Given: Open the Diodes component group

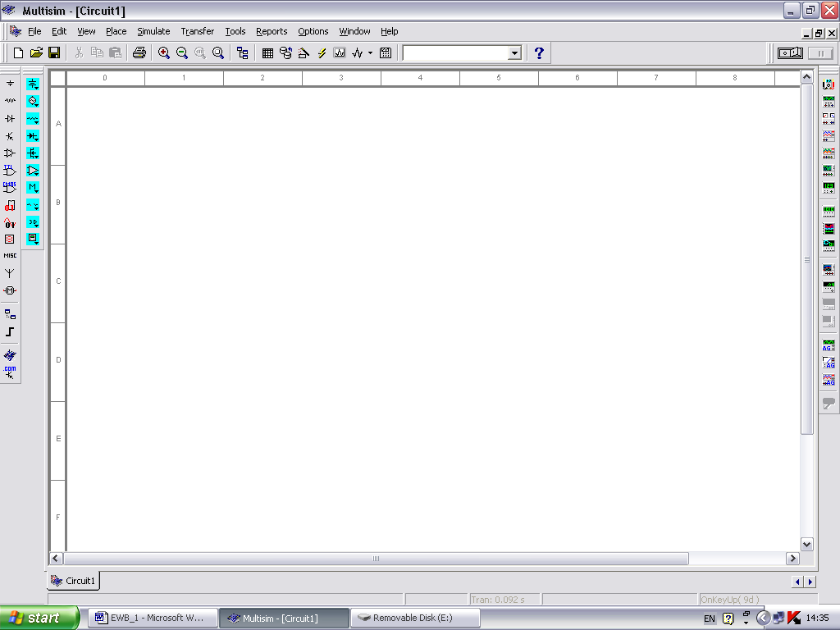Looking at the screenshot, I should click(x=10, y=118).
